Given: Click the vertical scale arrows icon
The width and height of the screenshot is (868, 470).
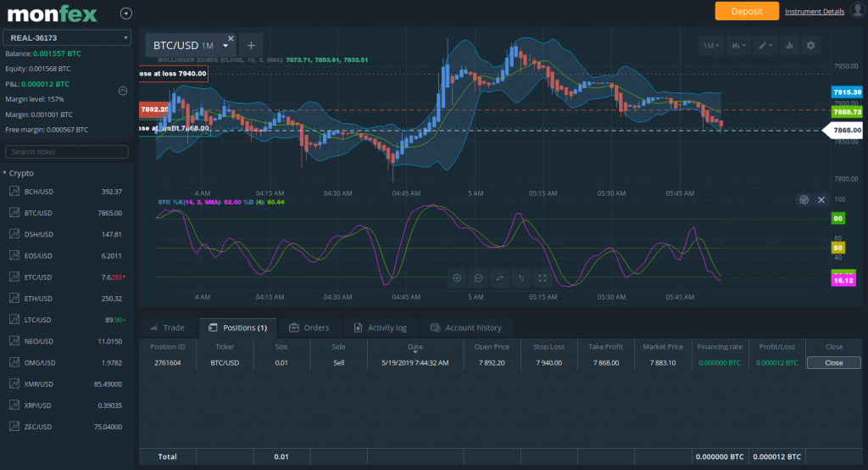Looking at the screenshot, I should tap(521, 278).
